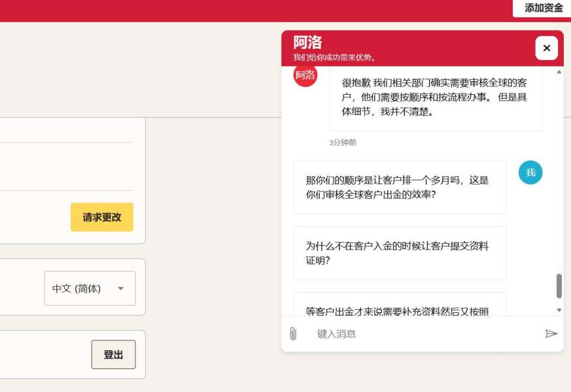Viewport: 571px width, 392px height.
Task: Click the paperclip attachment icon
Action: [293, 334]
